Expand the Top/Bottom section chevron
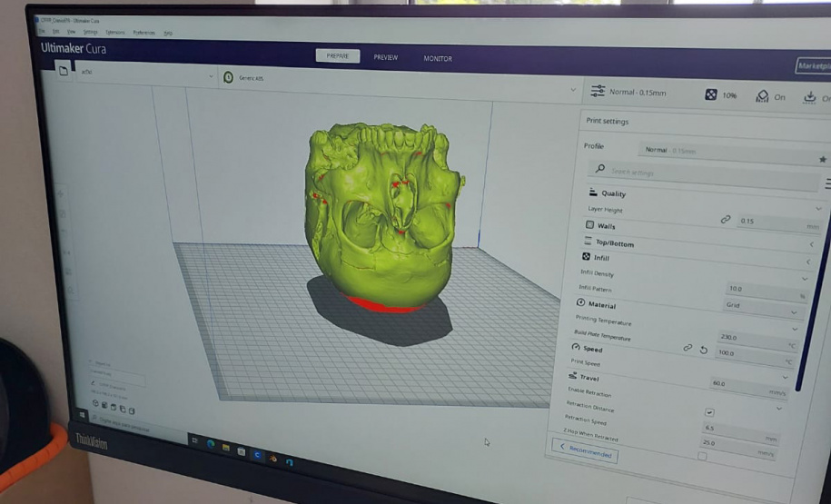This screenshot has height=504, width=831. (x=808, y=262)
